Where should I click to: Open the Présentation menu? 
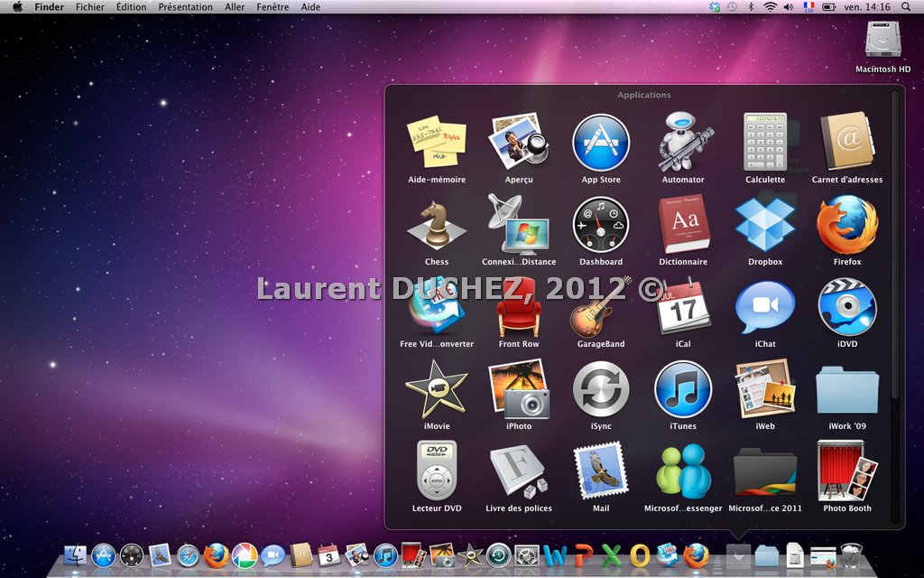[x=186, y=7]
